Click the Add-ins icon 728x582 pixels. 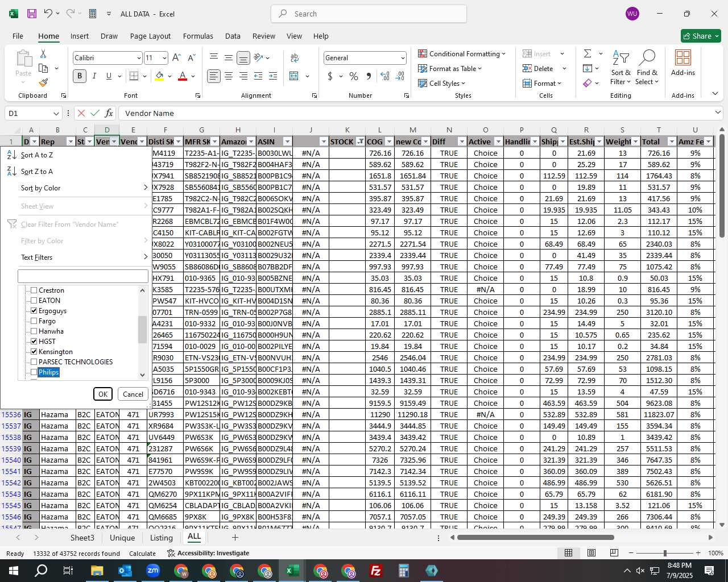[x=683, y=63]
